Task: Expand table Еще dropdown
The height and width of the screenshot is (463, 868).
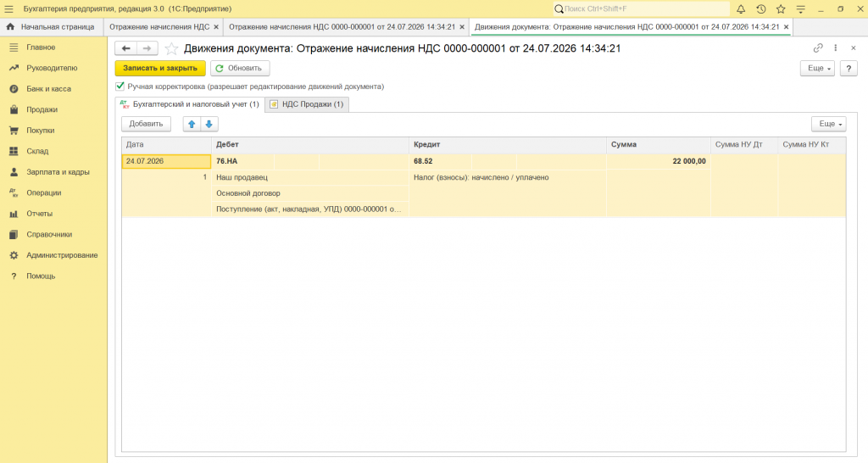Action: click(x=829, y=124)
